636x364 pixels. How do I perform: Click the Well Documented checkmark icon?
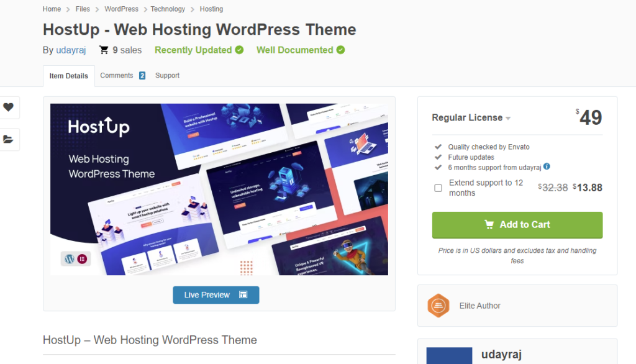[340, 50]
